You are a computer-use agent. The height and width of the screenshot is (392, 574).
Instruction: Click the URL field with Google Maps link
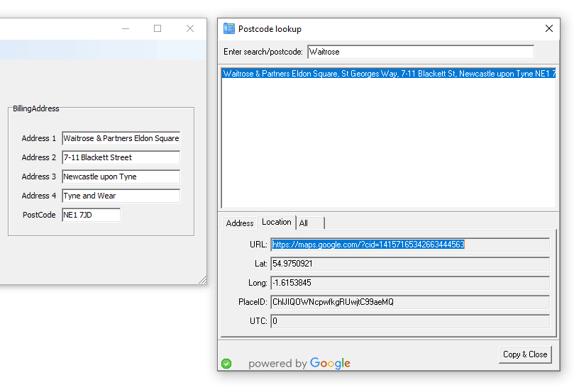coord(410,245)
